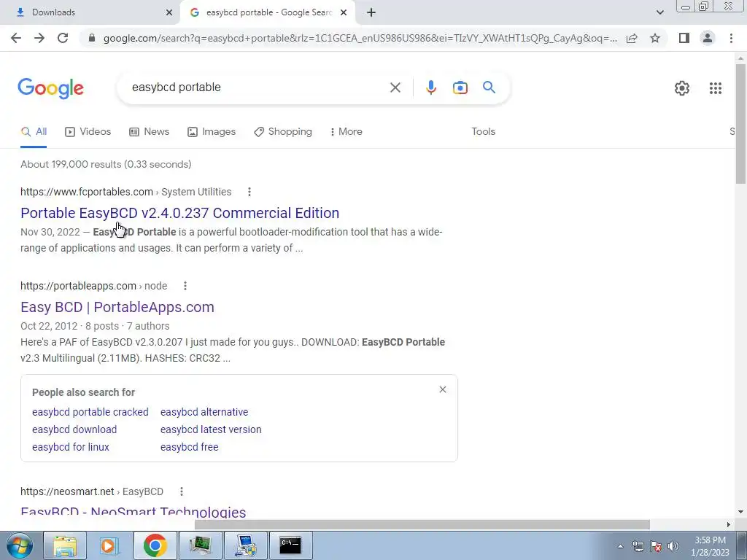The height and width of the screenshot is (560, 747).
Task: Open Portable EasyBCD v2.4.0.237 Commercial Edition link
Action: coord(179,213)
